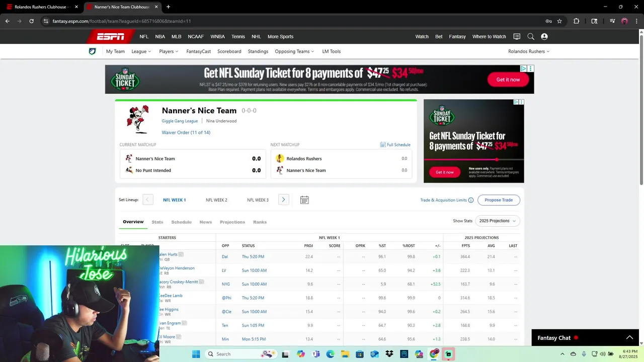Open the Windows Start menu
Screen dimensions: 644x362
(196, 354)
